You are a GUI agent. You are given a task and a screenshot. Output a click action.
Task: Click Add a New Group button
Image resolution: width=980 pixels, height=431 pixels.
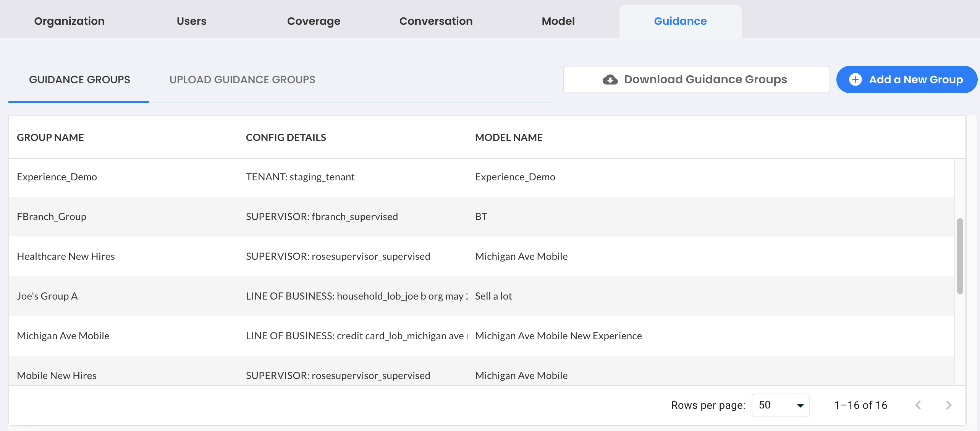[x=907, y=79]
